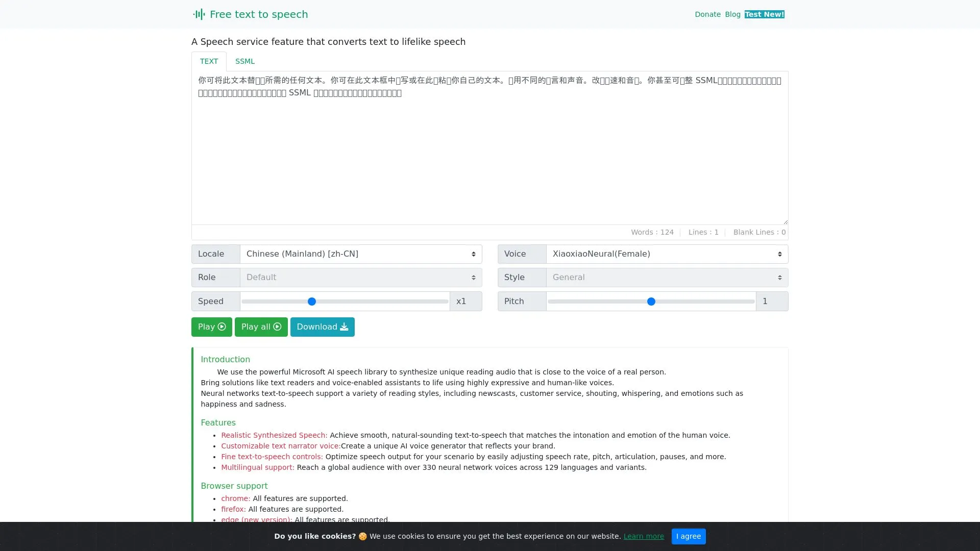Click the download icon on Download button
The width and height of the screenshot is (980, 551).
coord(344,327)
